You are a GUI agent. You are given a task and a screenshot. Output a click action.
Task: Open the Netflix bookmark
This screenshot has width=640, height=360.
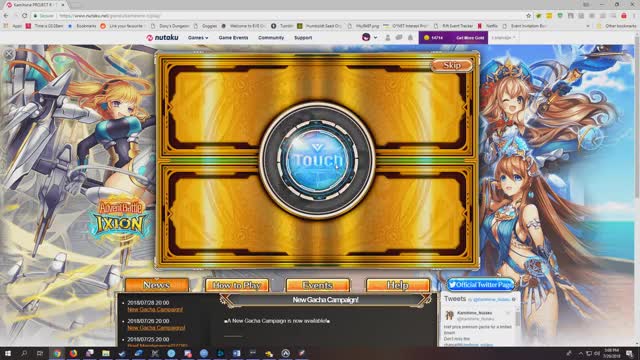pyautogui.click(x=488, y=26)
